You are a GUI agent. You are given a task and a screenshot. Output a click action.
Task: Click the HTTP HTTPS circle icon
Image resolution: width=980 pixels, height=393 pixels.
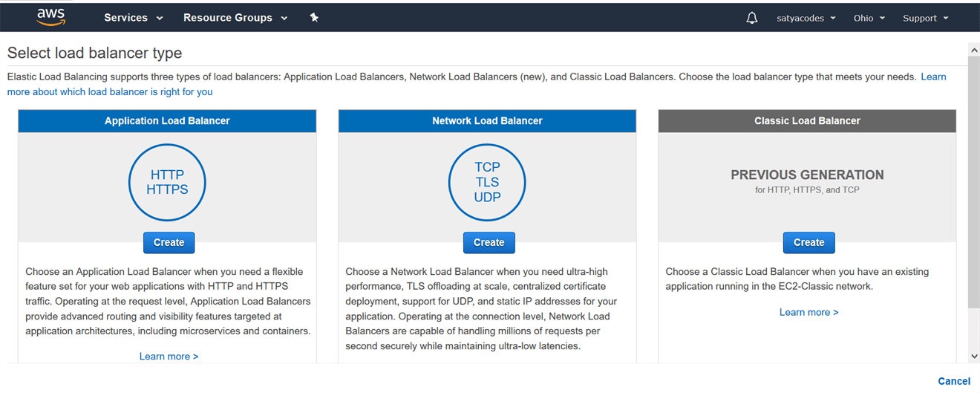tap(167, 182)
